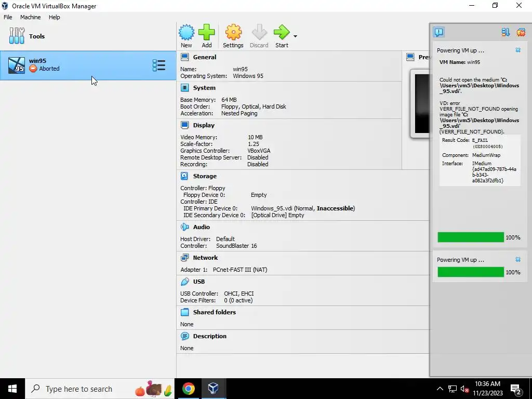Click the PCnet-FAST III (NAT) adapter value
Screen dimensions: 532x399
pyautogui.click(x=240, y=270)
